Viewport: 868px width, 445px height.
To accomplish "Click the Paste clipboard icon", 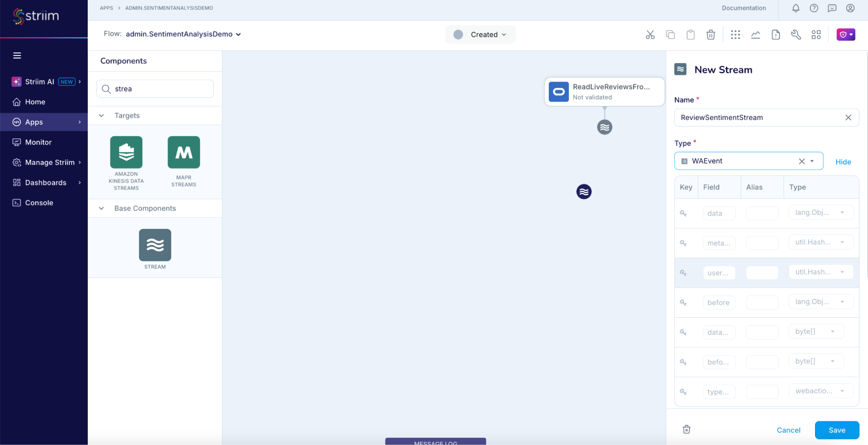I will click(x=690, y=35).
